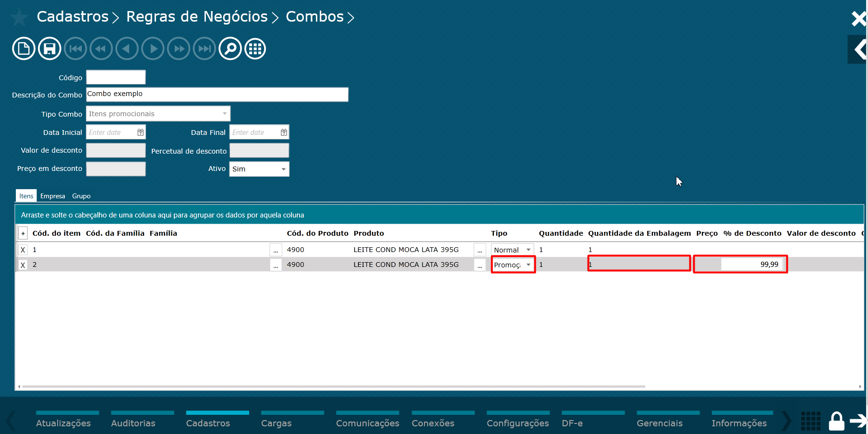Open the Data Inicial calendar picker
Image resolution: width=868 pixels, height=434 pixels.
[140, 132]
